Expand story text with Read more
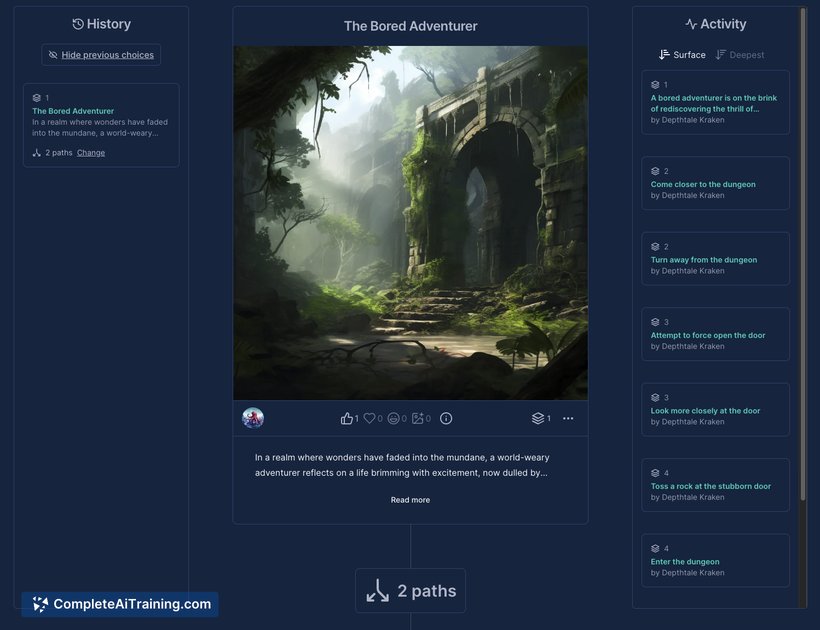Image resolution: width=820 pixels, height=630 pixels. click(x=411, y=500)
